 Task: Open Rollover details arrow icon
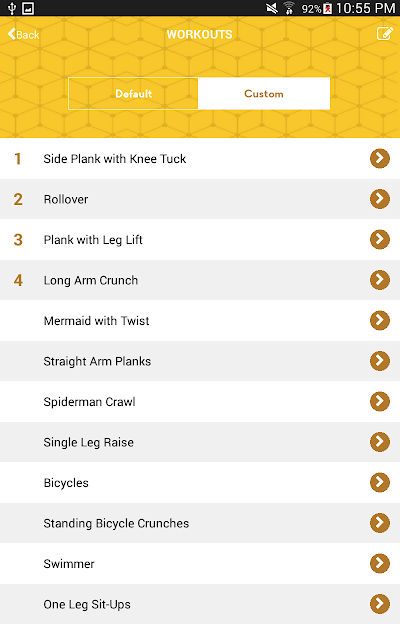380,199
